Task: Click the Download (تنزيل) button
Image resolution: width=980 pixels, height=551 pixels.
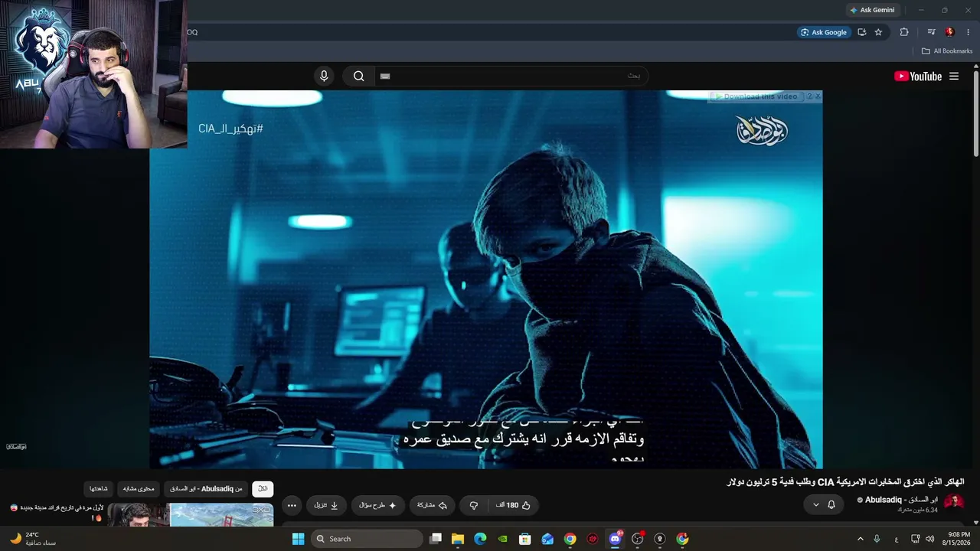Action: click(x=326, y=505)
